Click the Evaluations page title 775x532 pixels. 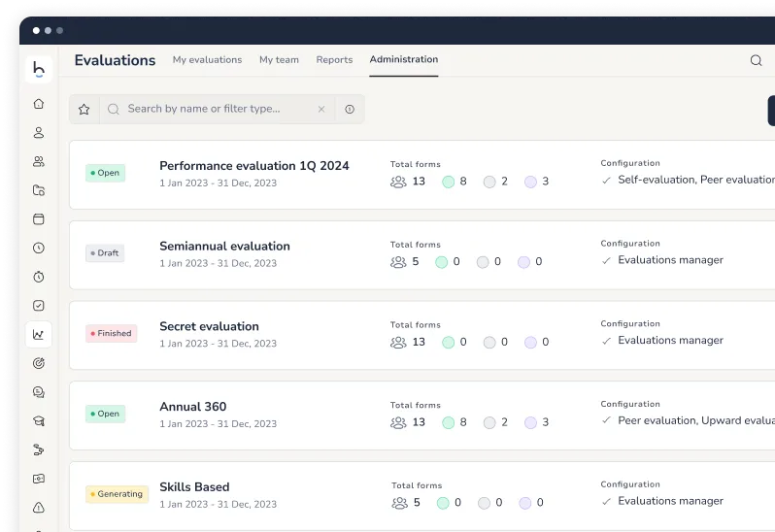(115, 60)
